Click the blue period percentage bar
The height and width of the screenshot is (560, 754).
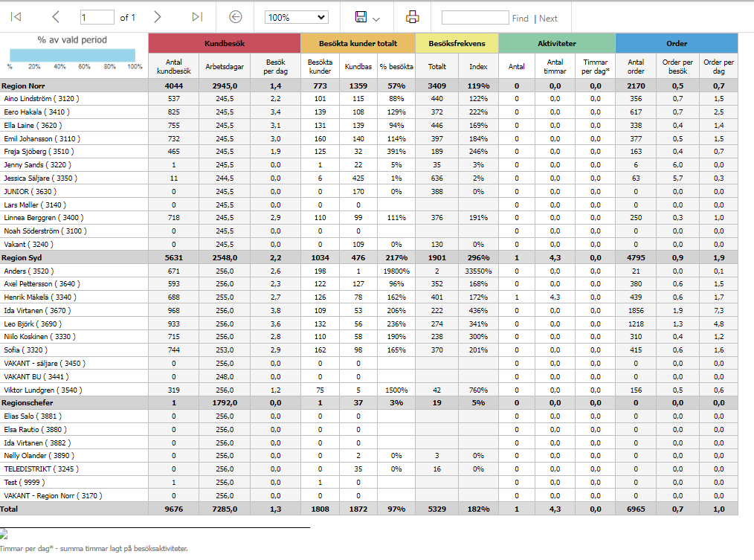tap(73, 55)
